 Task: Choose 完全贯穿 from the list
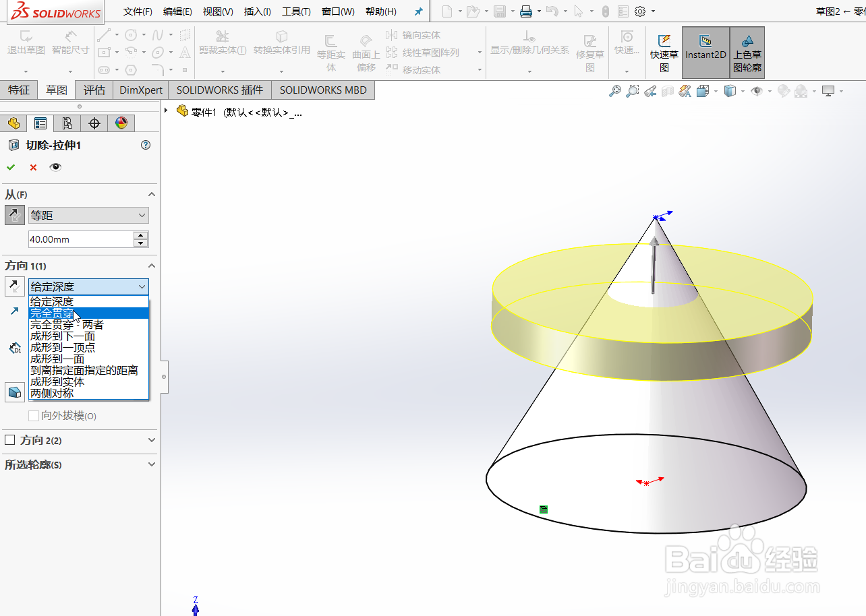coord(88,313)
